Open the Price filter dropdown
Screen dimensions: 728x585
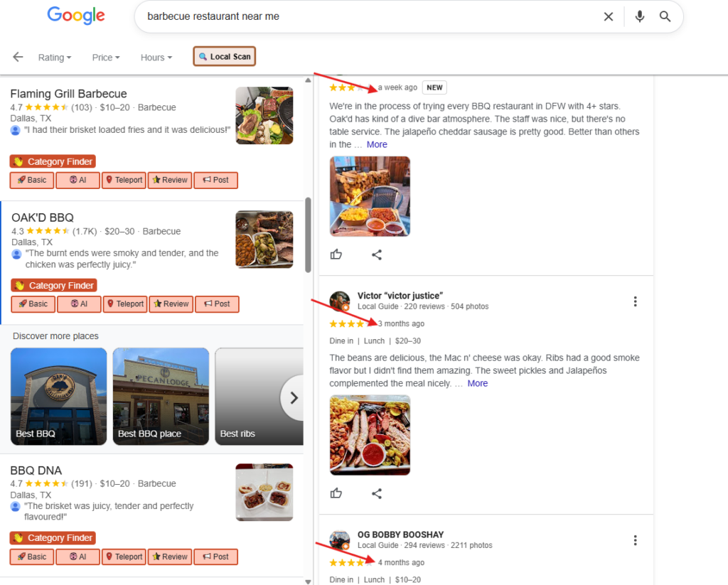(x=105, y=58)
